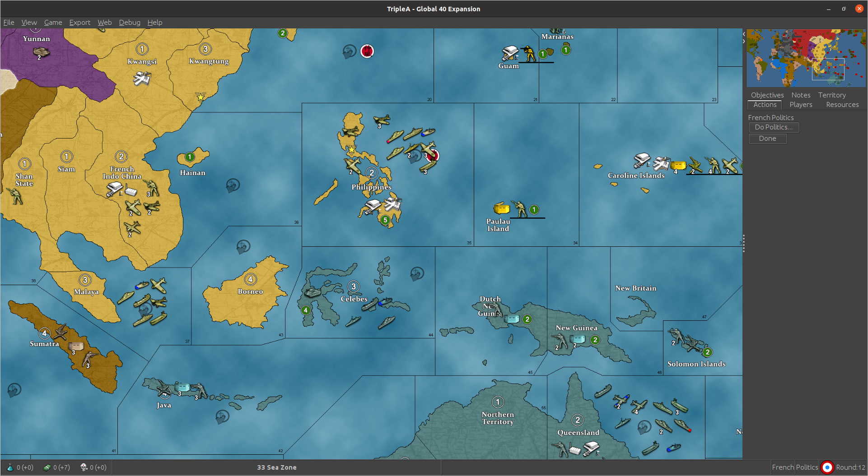Select the tank unit on Celebes
This screenshot has width=868, height=476.
pos(312,292)
